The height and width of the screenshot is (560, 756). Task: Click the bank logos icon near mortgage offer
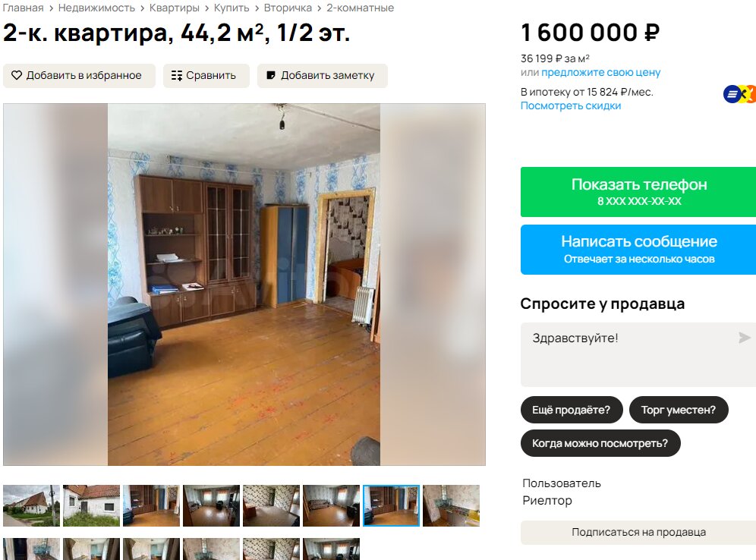coord(739,94)
